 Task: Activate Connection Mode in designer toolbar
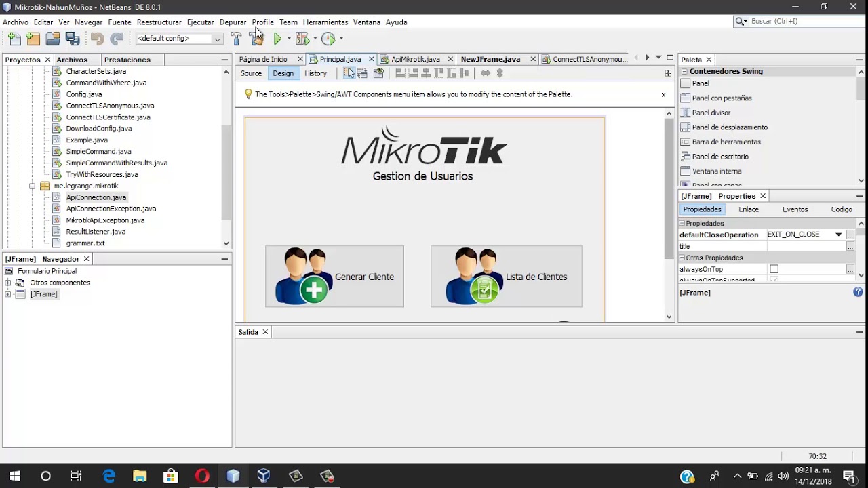click(x=362, y=73)
